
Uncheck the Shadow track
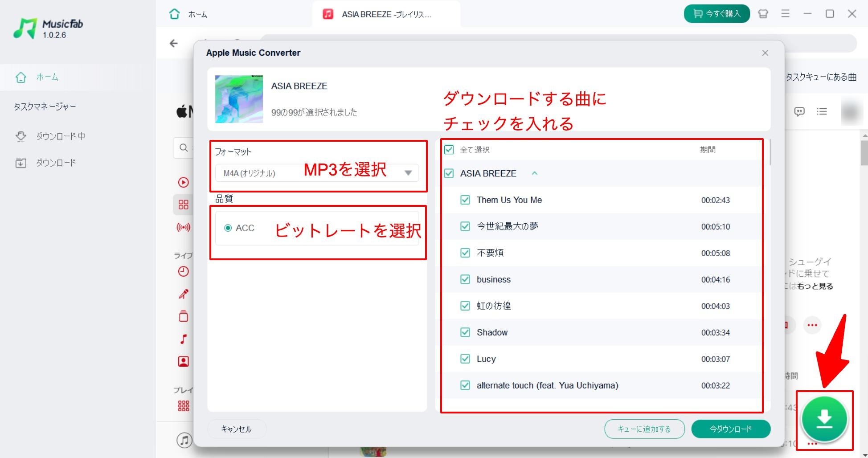coord(465,332)
